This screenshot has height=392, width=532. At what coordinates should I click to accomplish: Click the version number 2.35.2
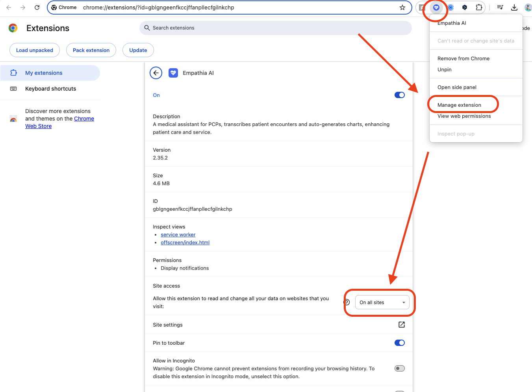click(160, 158)
